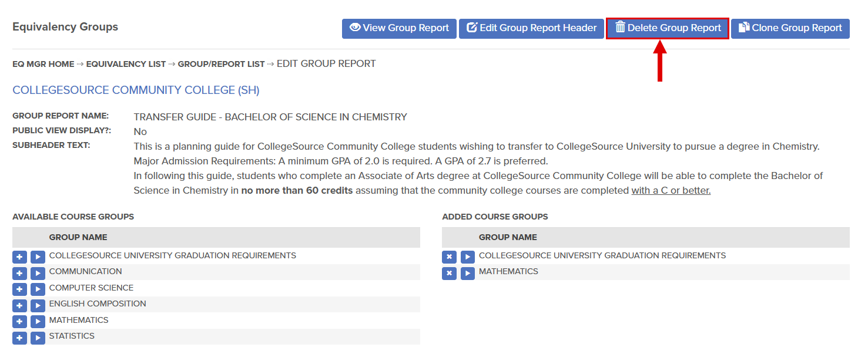
Task: Expand ENGLISH COMPOSITION group arrow
Action: point(38,305)
